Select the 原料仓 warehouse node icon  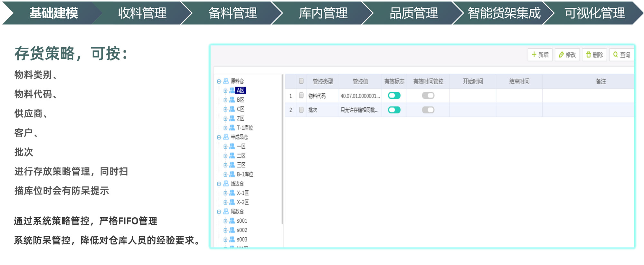point(226,81)
